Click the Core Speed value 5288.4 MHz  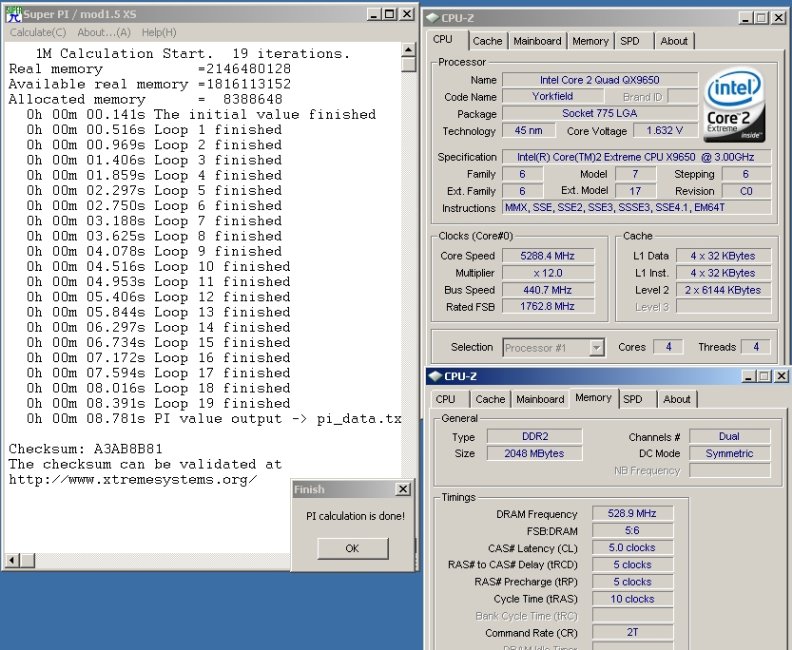(x=548, y=256)
